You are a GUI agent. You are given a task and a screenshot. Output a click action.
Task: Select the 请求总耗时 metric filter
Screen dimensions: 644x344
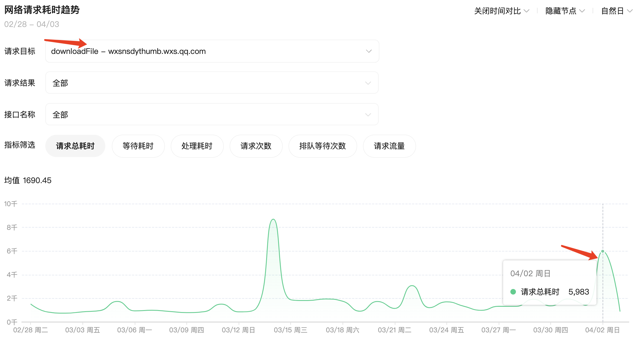click(75, 146)
